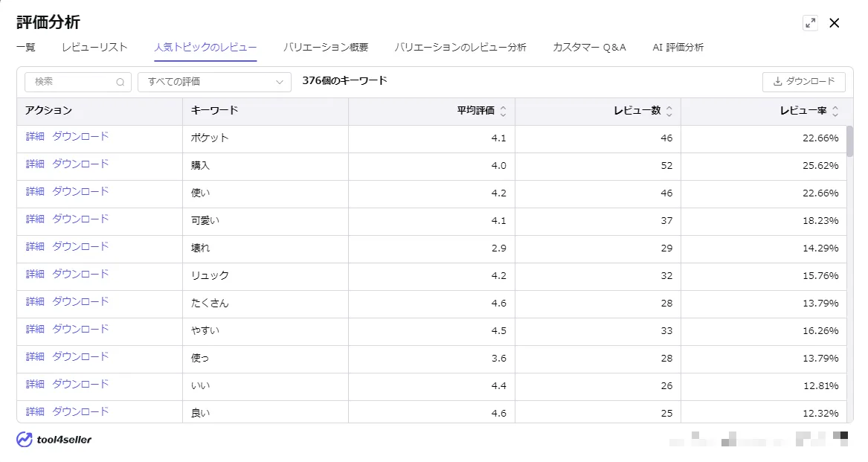This screenshot has width=868, height=462.
Task: Download the リュック keyword row
Action: pos(80,275)
